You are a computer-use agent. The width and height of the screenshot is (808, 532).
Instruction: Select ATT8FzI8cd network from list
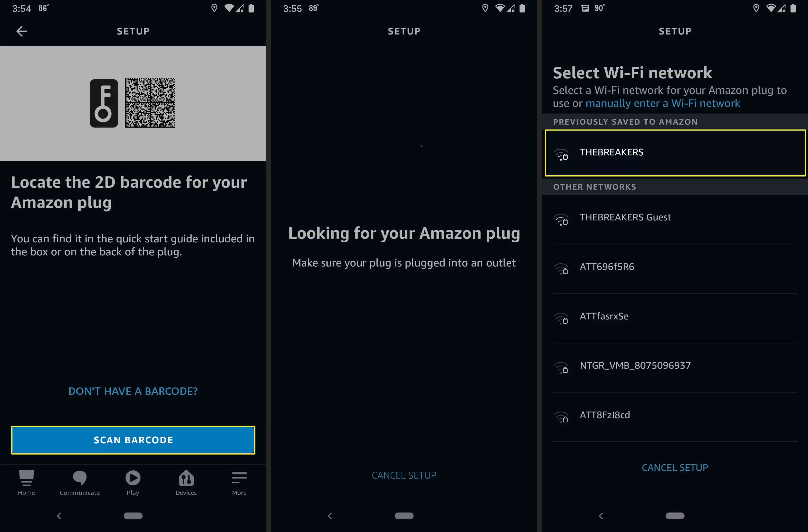[674, 415]
